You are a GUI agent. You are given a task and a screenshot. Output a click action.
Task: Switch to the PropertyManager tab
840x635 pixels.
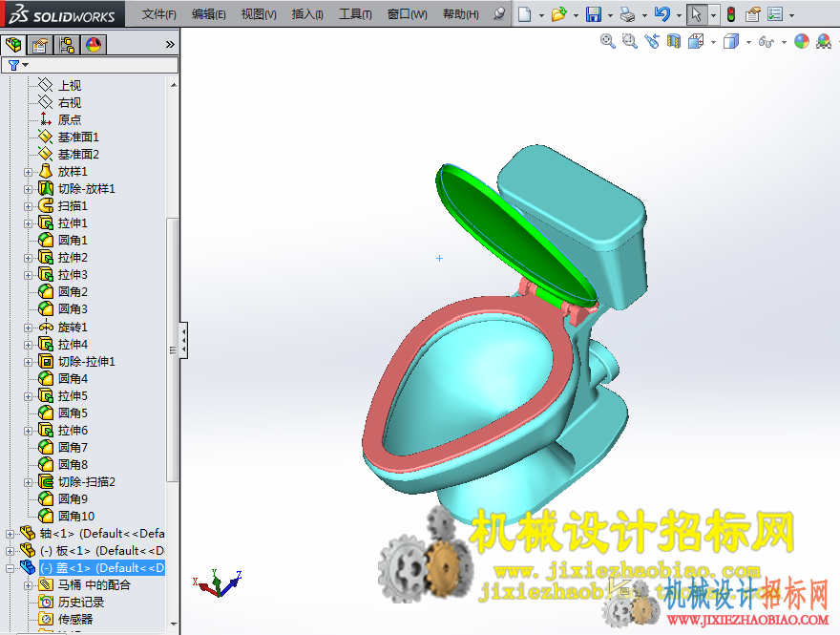pos(40,45)
